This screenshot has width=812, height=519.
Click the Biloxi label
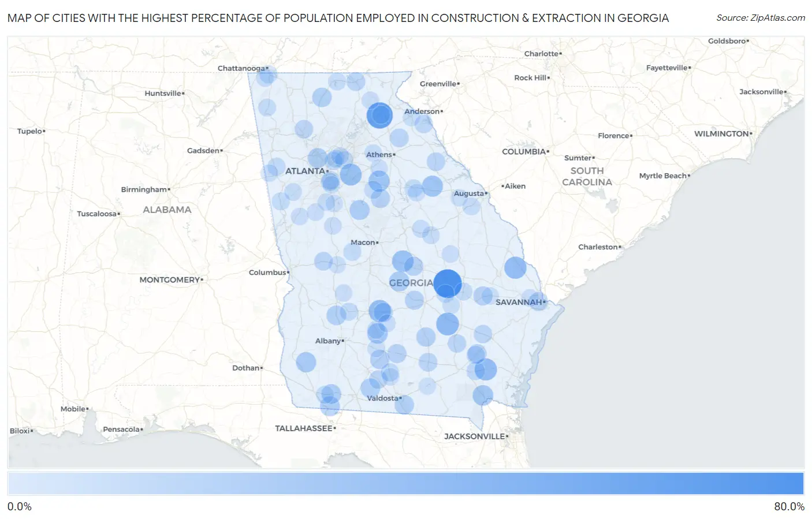(x=20, y=431)
